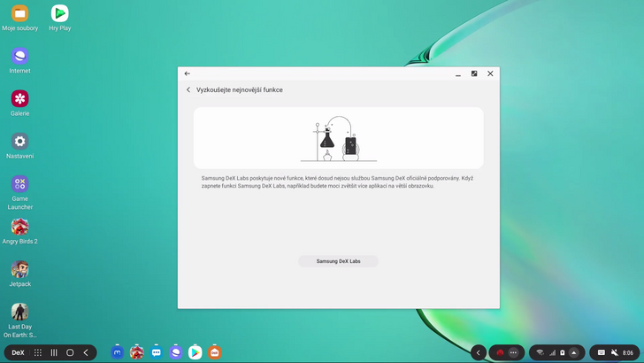Show recent apps from taskbar
This screenshot has width=644, height=363.
(54, 352)
